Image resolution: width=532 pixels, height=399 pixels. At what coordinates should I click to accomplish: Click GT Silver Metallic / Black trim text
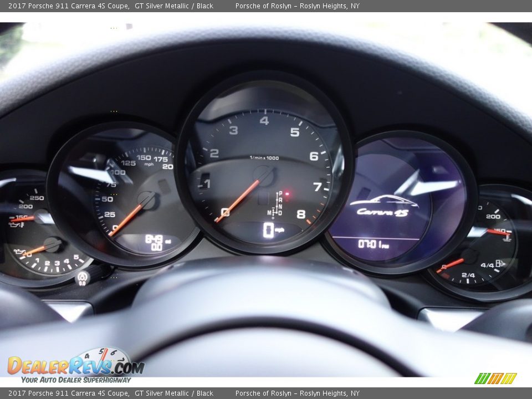click(x=175, y=6)
